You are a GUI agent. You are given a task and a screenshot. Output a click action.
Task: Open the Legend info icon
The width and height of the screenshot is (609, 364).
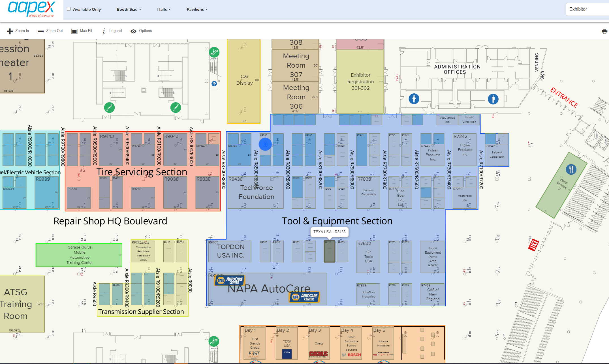click(104, 31)
